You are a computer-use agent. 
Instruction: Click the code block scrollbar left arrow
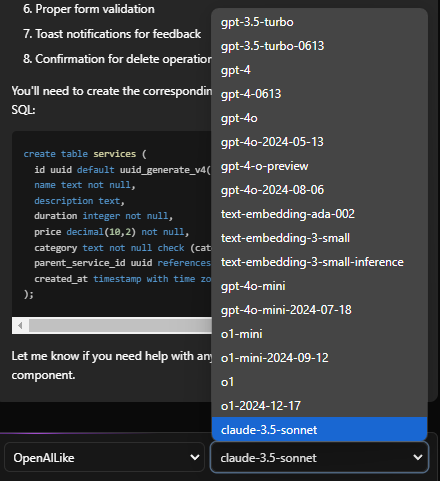pos(20,326)
